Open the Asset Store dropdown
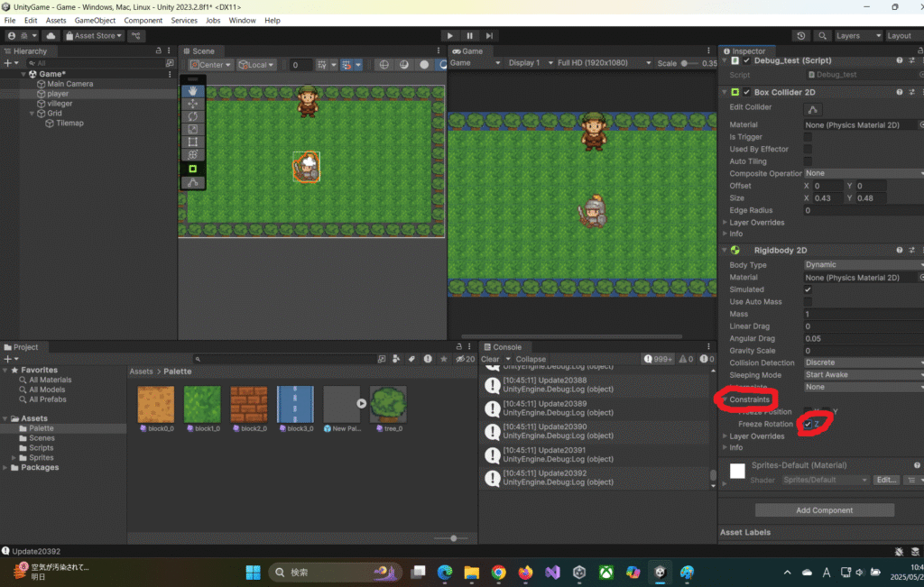 point(94,36)
